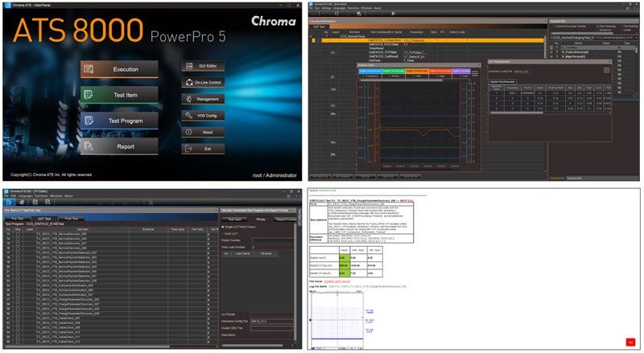644x353 pixels.
Task: Select the orange Digital Oscilloscope channel swatch
Action: [x=415, y=72]
